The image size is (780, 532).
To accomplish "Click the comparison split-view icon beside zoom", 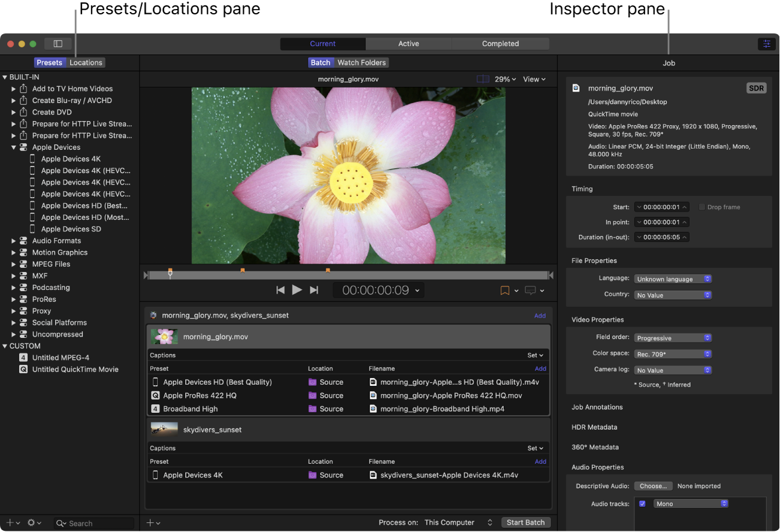I will pos(483,79).
